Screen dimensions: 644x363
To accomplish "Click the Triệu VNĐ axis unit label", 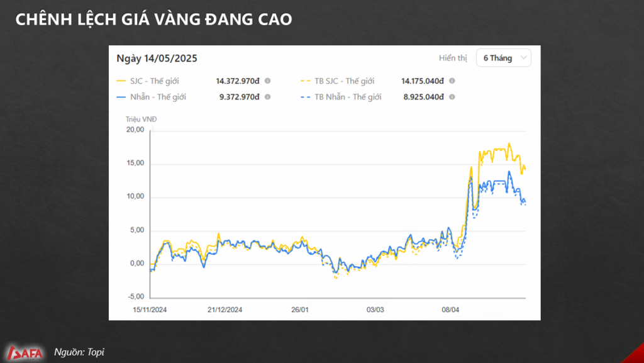I will coord(142,119).
